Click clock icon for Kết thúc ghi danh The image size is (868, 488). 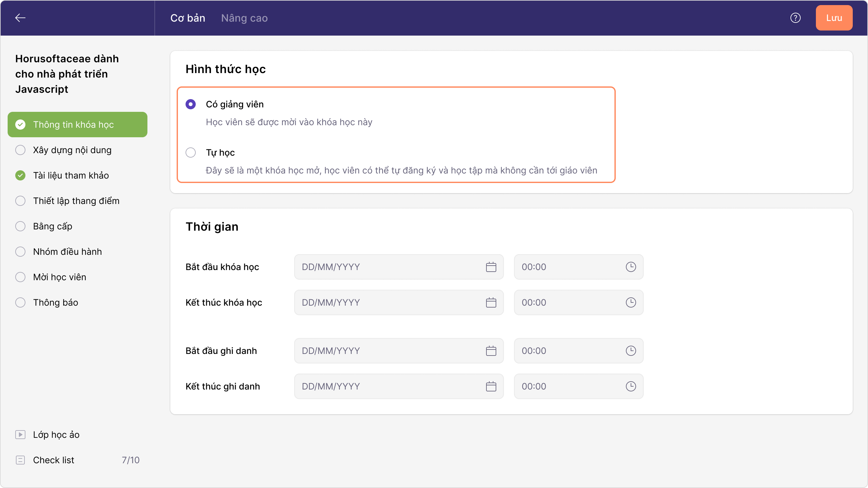[x=630, y=386]
